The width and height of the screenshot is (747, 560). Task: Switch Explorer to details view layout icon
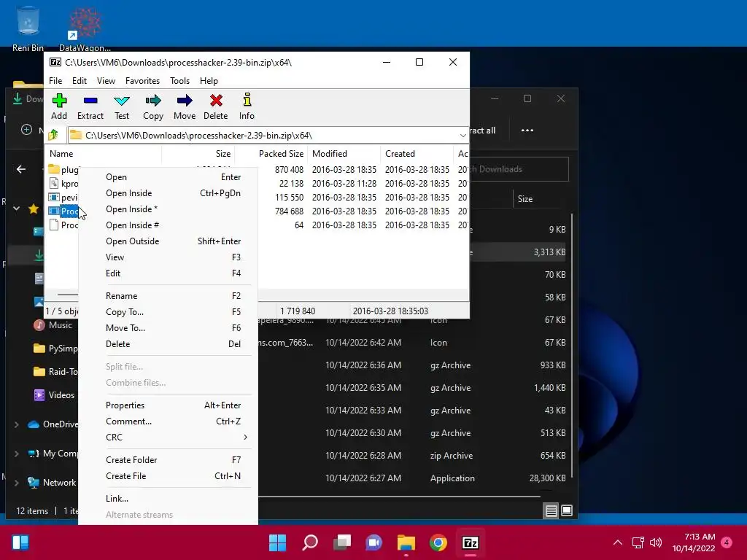pos(551,511)
